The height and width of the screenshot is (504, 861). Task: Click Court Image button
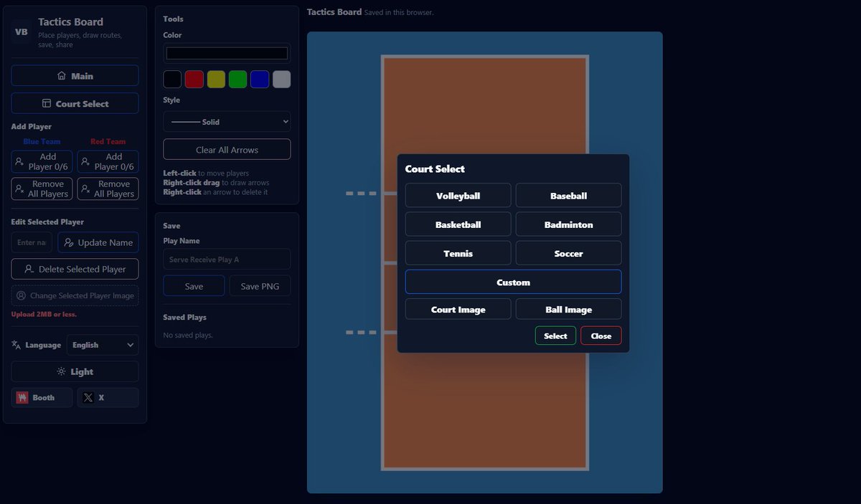click(458, 309)
